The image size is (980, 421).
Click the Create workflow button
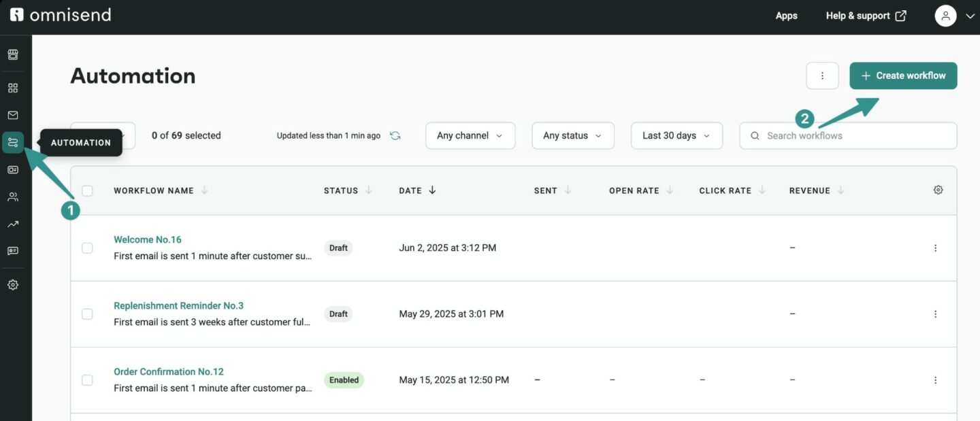(903, 75)
